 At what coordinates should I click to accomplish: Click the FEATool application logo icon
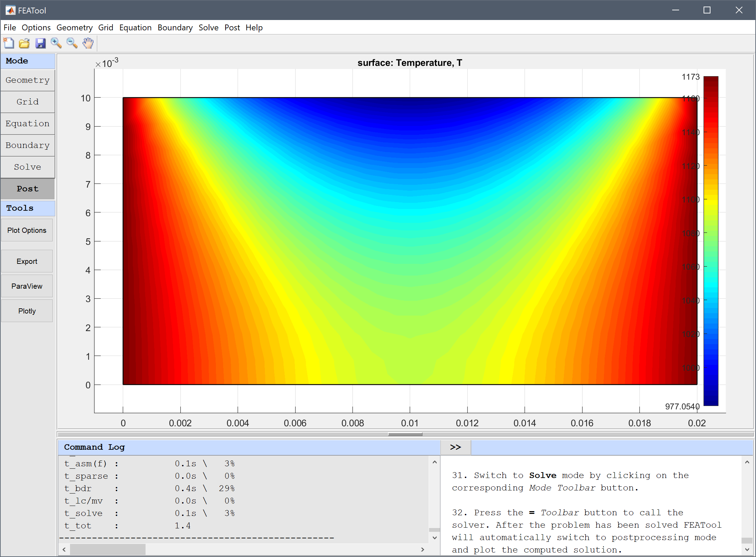tap(11, 10)
